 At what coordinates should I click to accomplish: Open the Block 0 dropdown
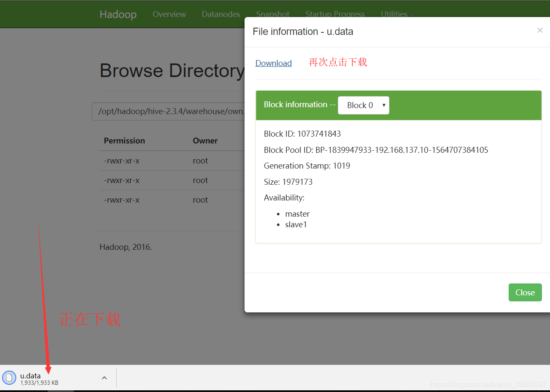[x=363, y=105]
